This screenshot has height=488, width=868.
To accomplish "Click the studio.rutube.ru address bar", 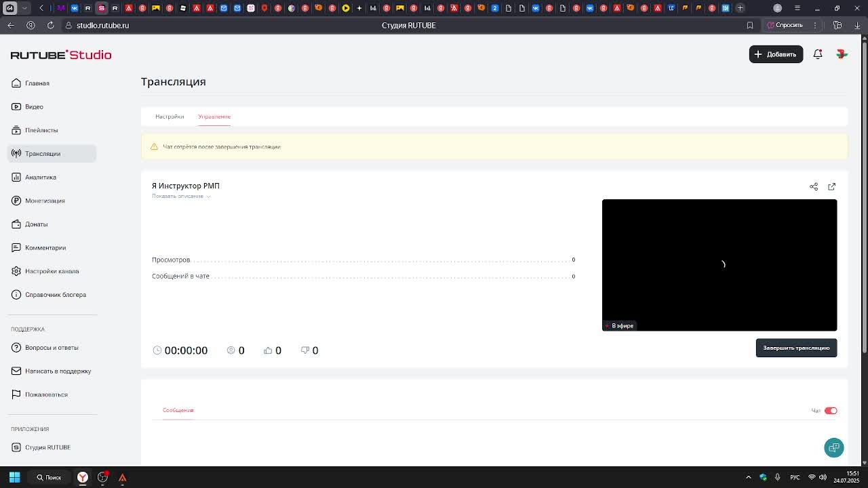I will click(102, 25).
